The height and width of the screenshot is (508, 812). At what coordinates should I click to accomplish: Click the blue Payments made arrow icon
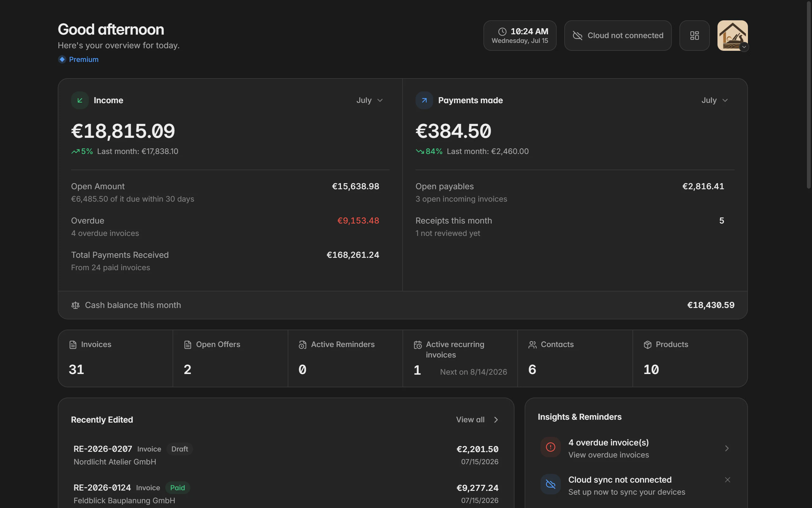coord(424,100)
